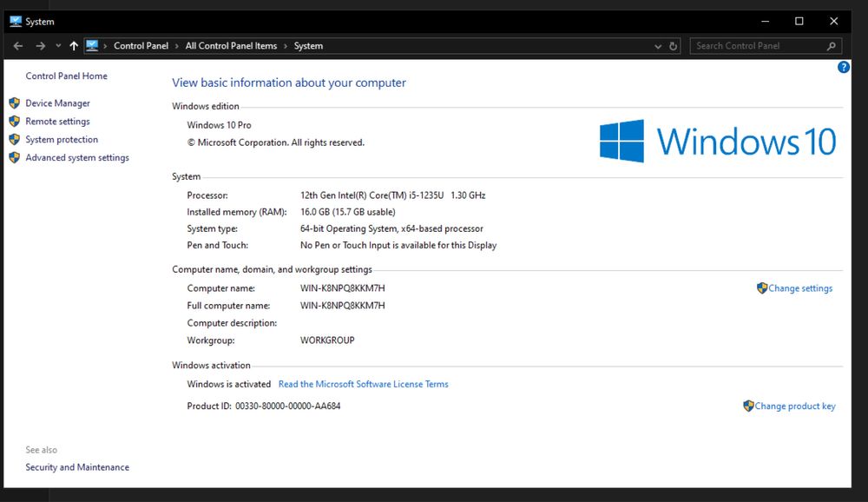The height and width of the screenshot is (502, 868).
Task: Click the search magnifier icon
Action: 832,46
